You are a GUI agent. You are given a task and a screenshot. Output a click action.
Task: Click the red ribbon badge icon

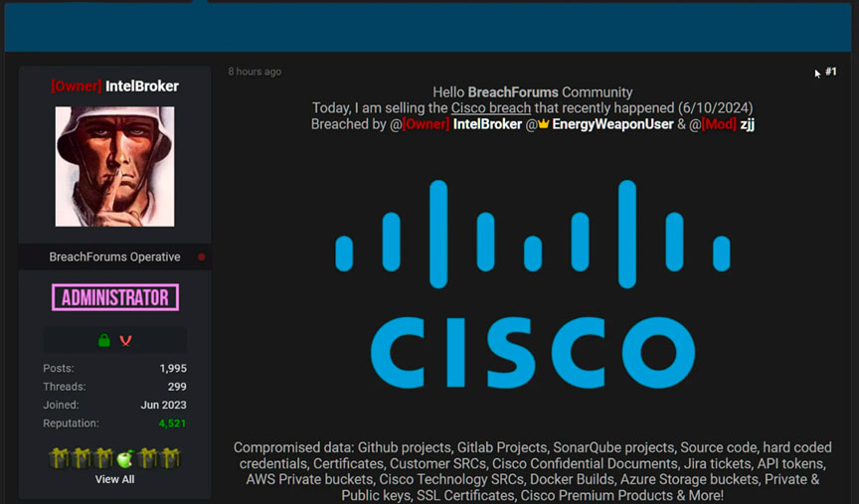click(125, 340)
